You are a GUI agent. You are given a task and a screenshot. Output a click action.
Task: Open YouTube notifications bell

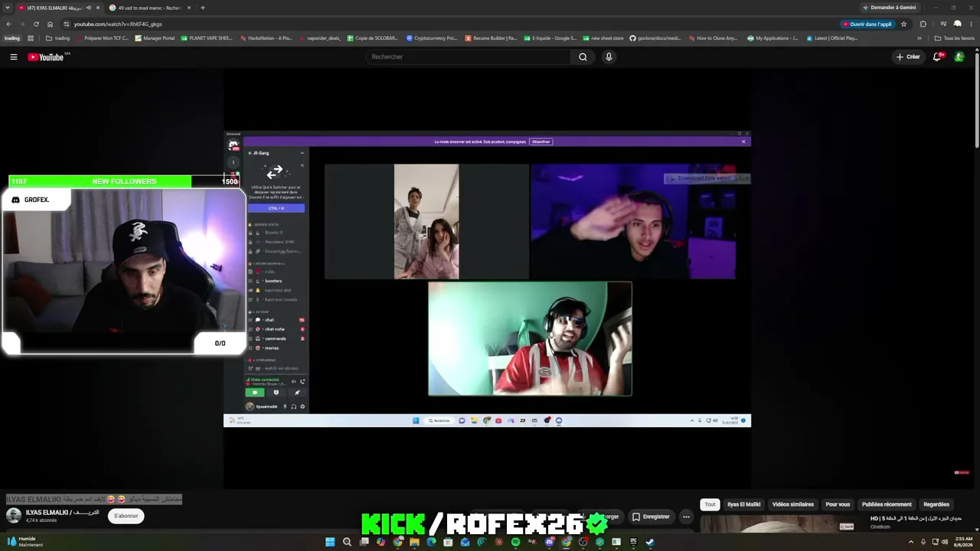point(937,57)
